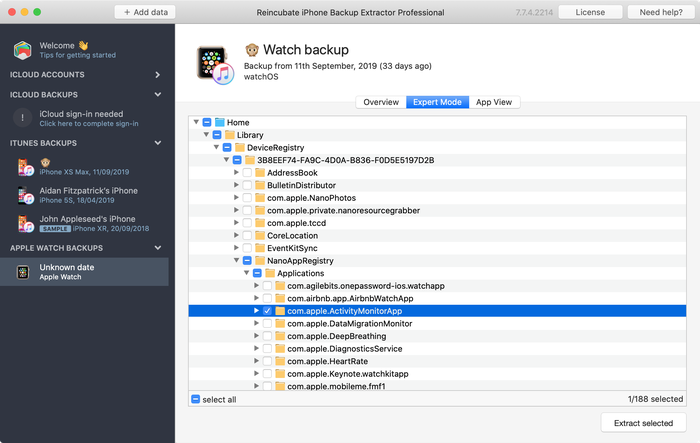
Task: Check the com.apple.HeartRate checkbox
Action: click(x=267, y=361)
